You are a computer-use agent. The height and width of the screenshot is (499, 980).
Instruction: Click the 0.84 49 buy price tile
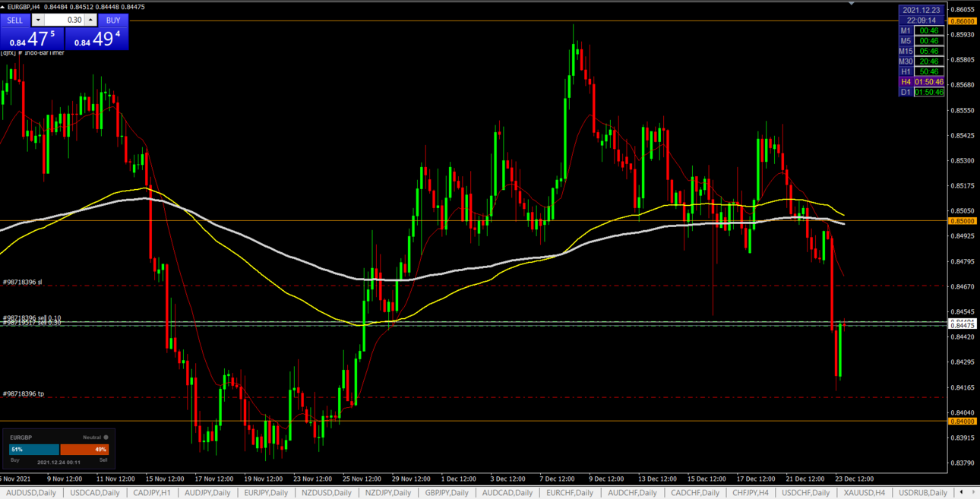tap(96, 39)
